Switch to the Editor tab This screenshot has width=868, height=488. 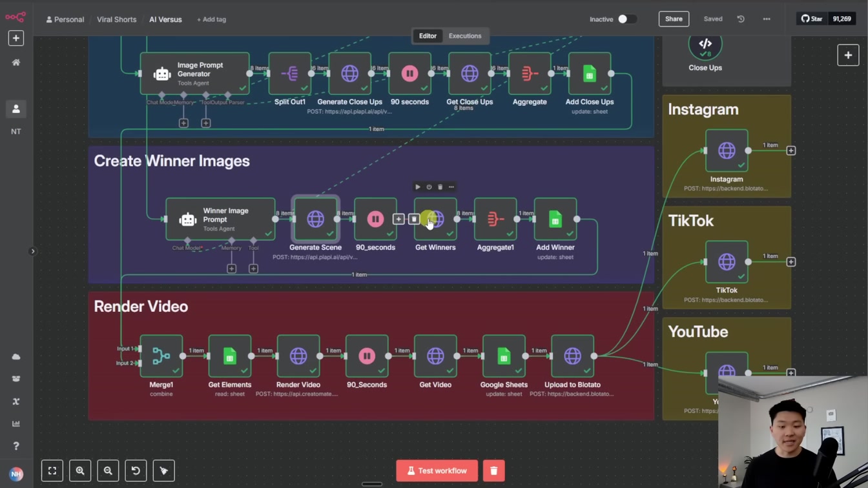point(428,36)
